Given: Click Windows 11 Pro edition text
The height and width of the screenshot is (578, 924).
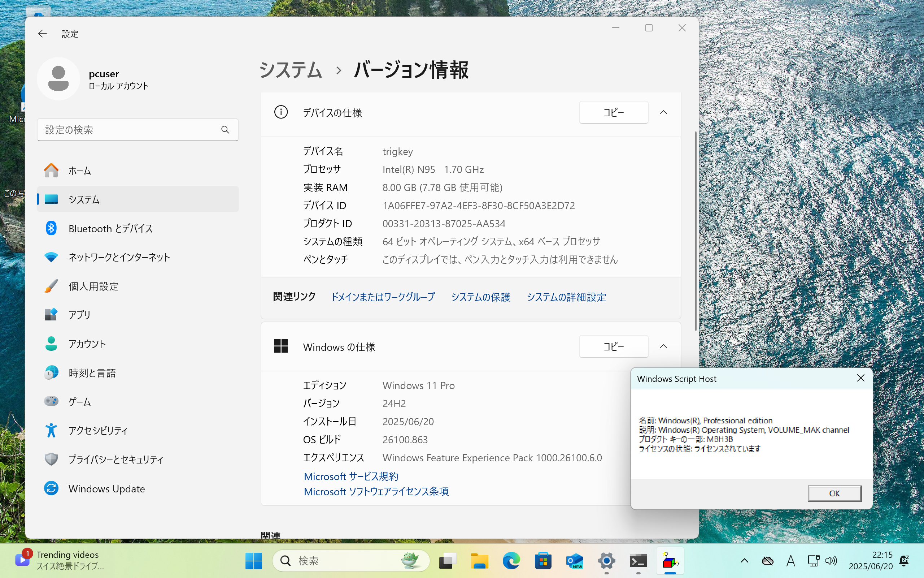Looking at the screenshot, I should [418, 385].
